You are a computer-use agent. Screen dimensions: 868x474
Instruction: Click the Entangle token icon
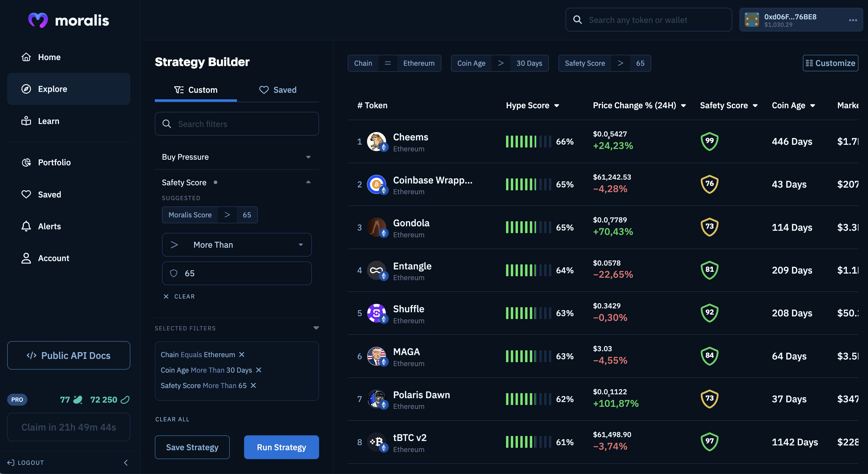coord(377,270)
